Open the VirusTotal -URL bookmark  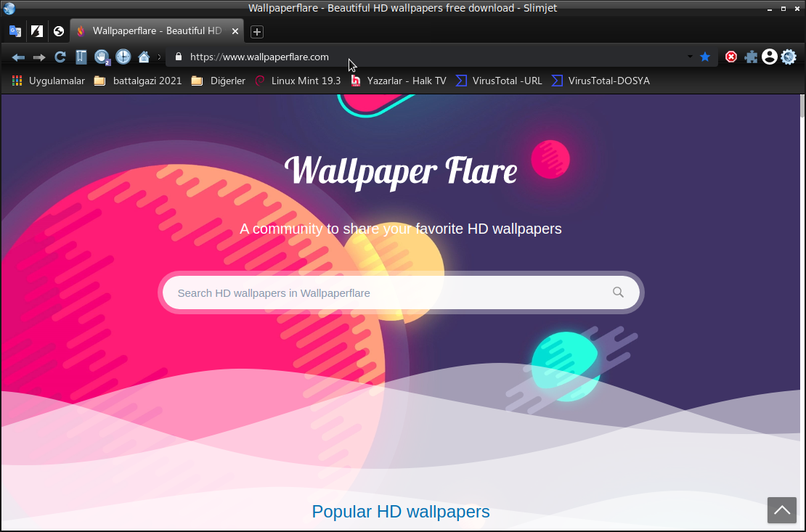[x=499, y=81]
